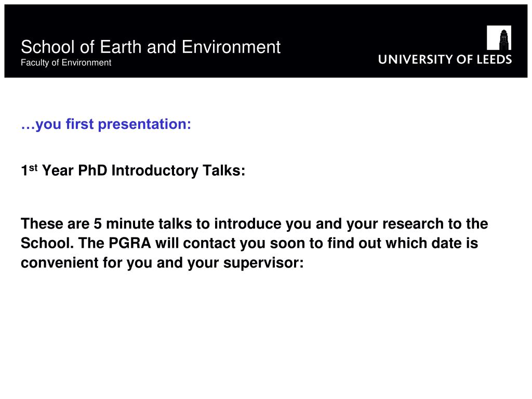Click the UNIVERSITY OF LEEDS wordmark
Viewport: 532px width, 399px height.
coord(445,59)
